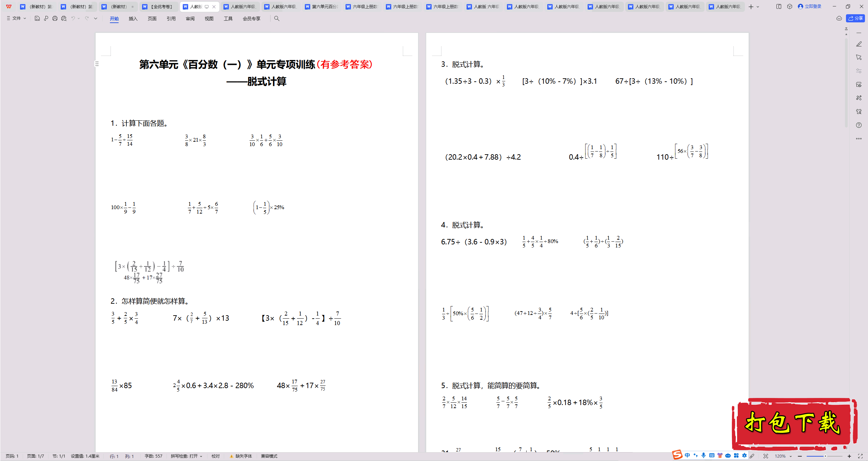The width and height of the screenshot is (868, 461).
Task: Click the zoom slider handle
Action: coord(825,456)
